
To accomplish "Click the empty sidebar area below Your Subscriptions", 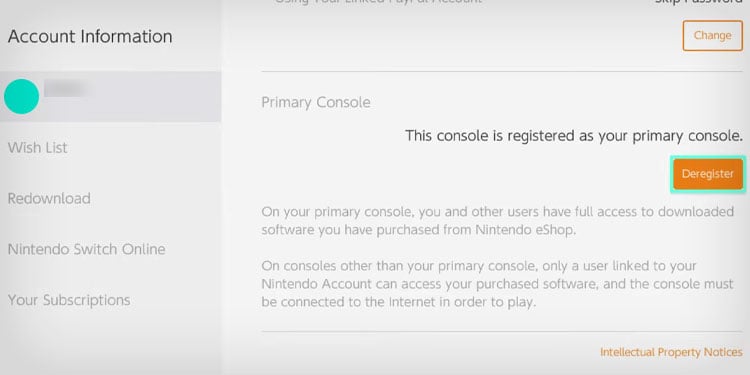I will [110, 344].
